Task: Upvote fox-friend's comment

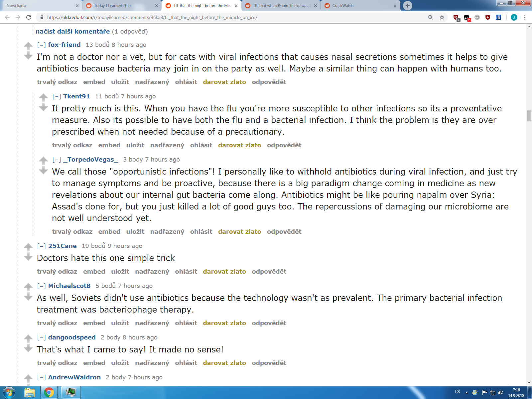Action: (28, 46)
